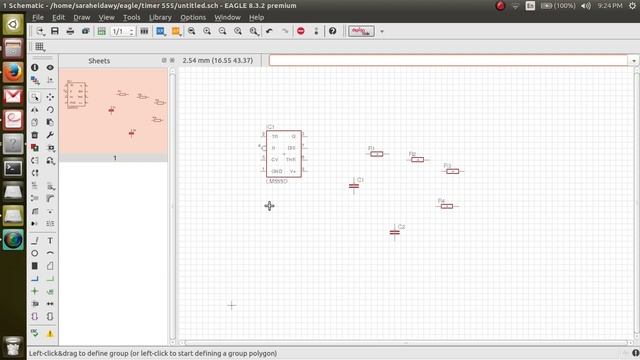This screenshot has width=640, height=360.
Task: Click the volume icon in system tray
Action: click(586, 6)
